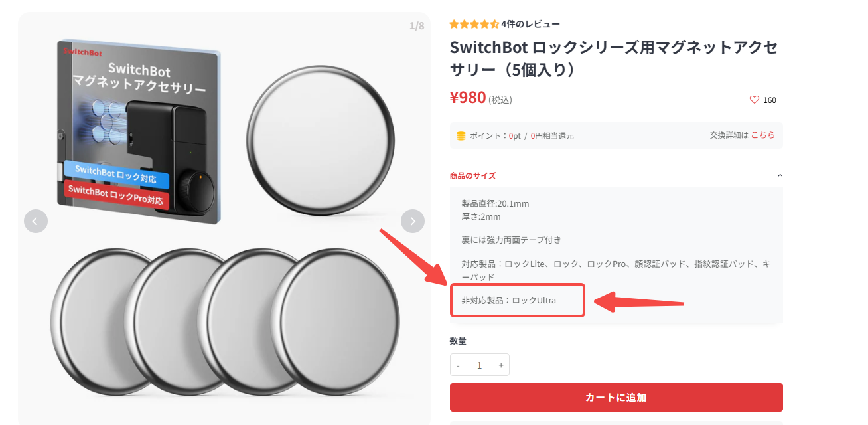Click the ポイント：0pt reward text
This screenshot has height=425, width=868.
pos(495,136)
